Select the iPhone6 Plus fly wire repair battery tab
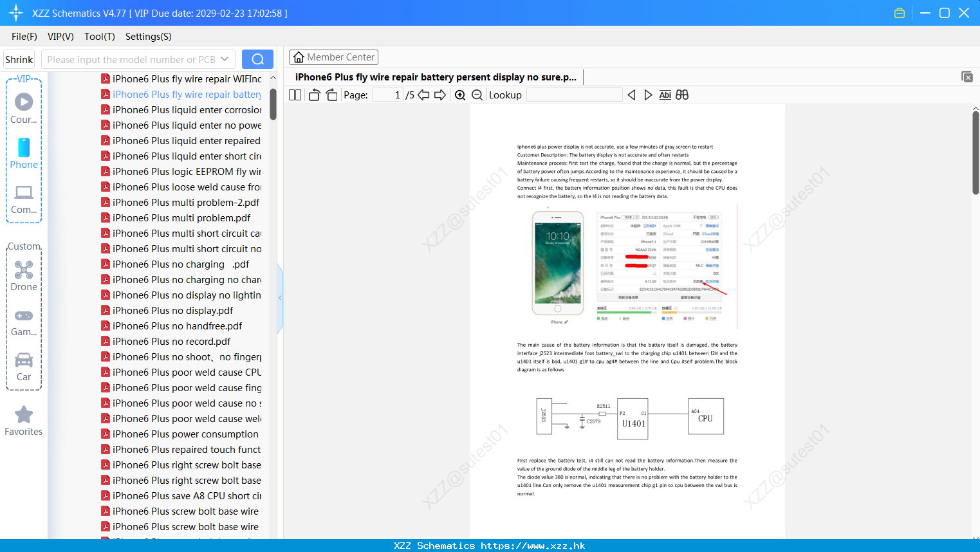 pyautogui.click(x=436, y=77)
